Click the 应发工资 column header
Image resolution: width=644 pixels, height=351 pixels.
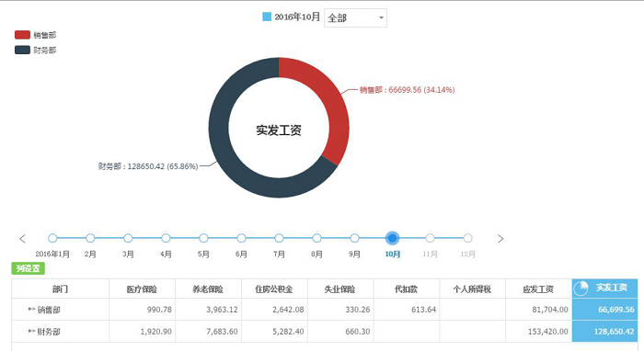(539, 289)
